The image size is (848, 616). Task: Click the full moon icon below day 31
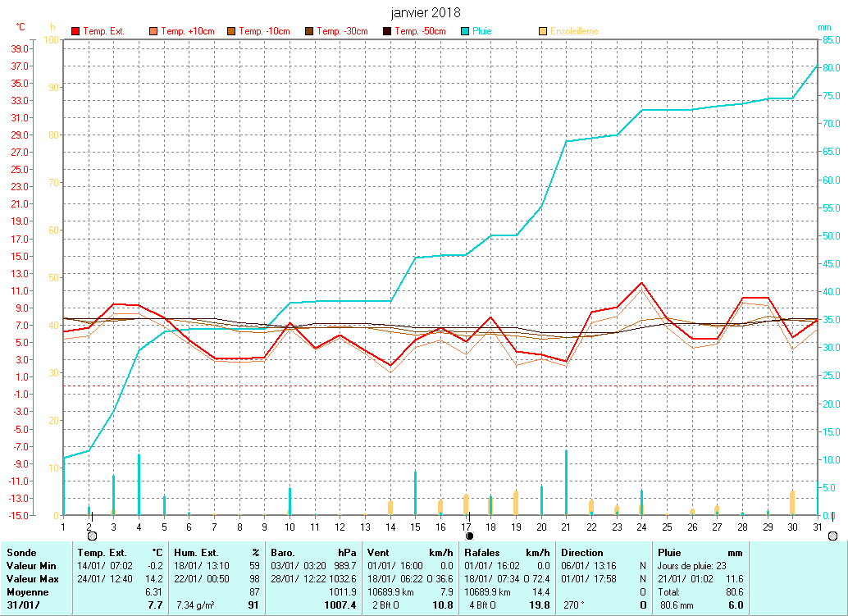pos(832,535)
